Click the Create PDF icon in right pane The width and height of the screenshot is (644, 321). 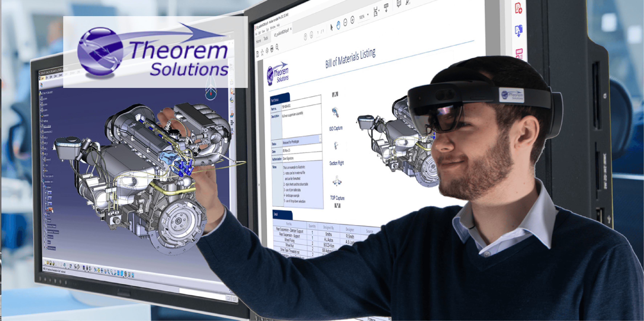click(x=519, y=8)
